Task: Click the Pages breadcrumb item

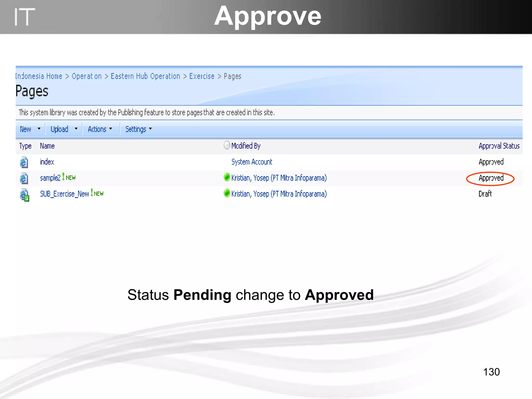Action: 232,76
